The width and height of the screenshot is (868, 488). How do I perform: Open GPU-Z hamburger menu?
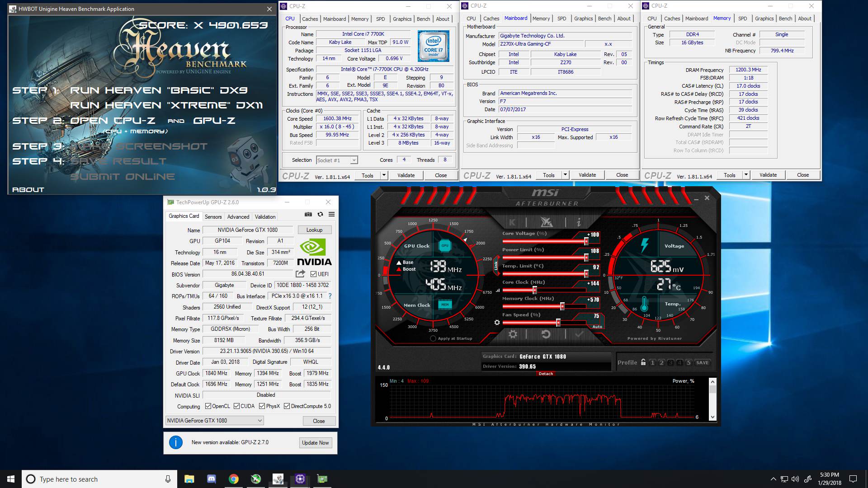(331, 214)
